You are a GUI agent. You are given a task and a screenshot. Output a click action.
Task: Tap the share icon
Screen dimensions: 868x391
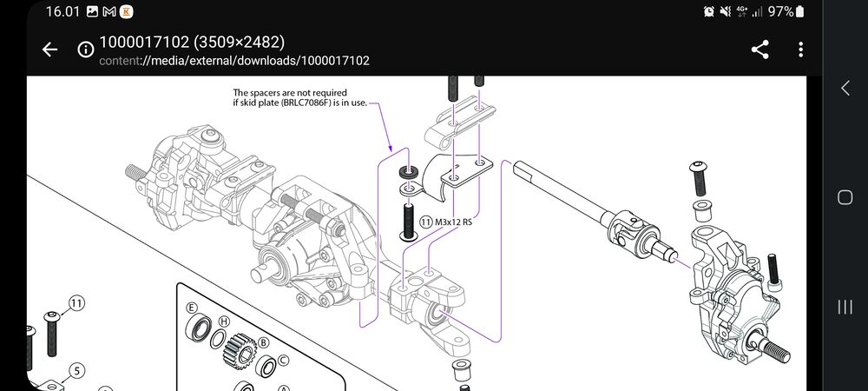[x=760, y=50]
